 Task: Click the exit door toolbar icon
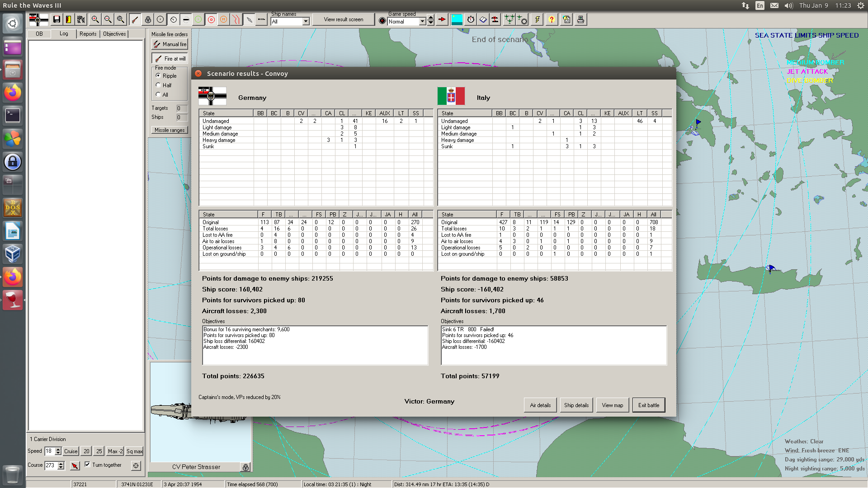coord(69,19)
